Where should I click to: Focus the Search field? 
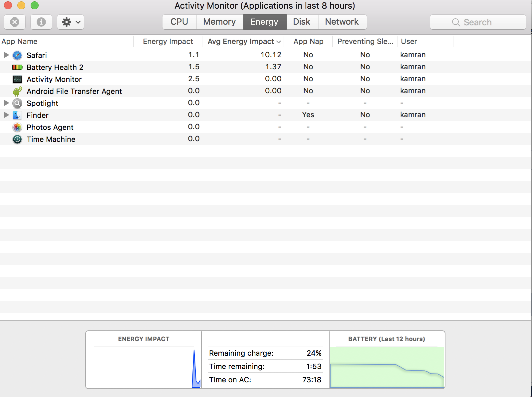[x=478, y=22]
